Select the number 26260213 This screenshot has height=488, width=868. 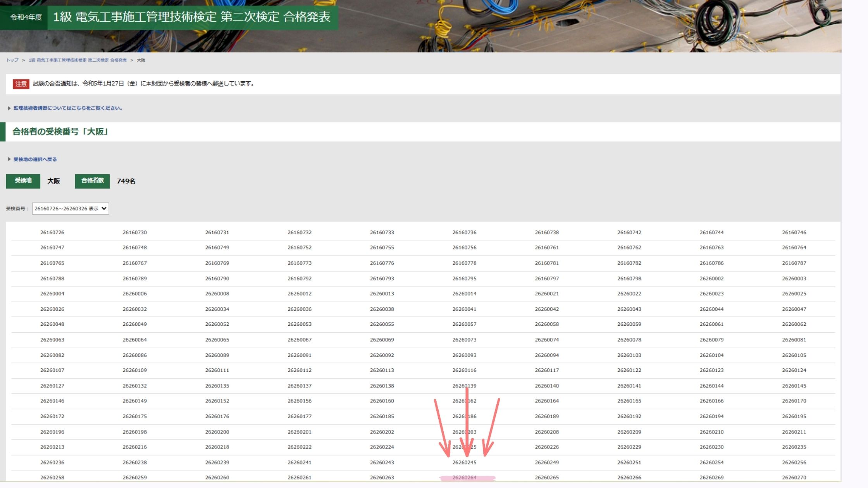pos(52,447)
